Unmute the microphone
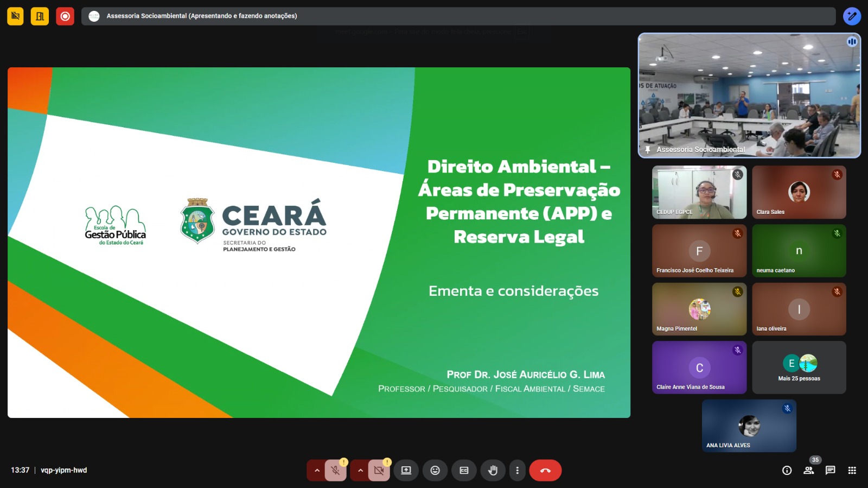The width and height of the screenshot is (868, 488). (335, 471)
